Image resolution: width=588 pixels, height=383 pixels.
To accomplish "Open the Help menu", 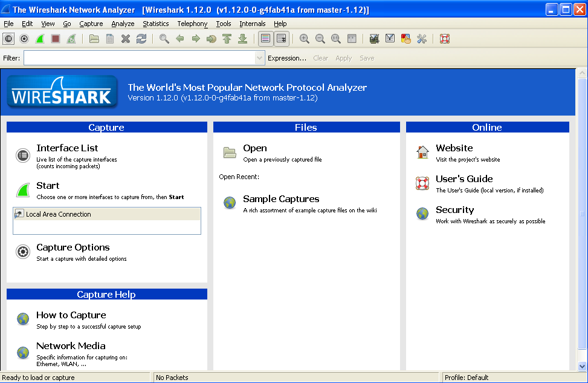I will pyautogui.click(x=280, y=24).
